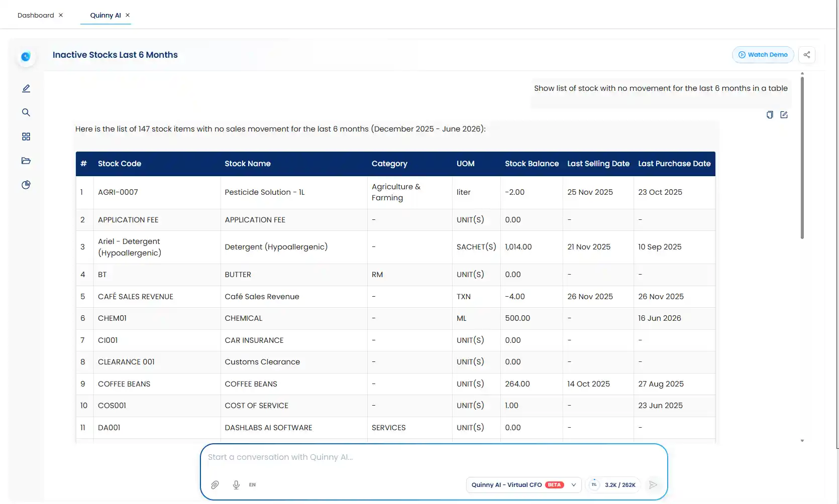The image size is (839, 504).
Task: Switch to the Dashboard tab
Action: (36, 15)
